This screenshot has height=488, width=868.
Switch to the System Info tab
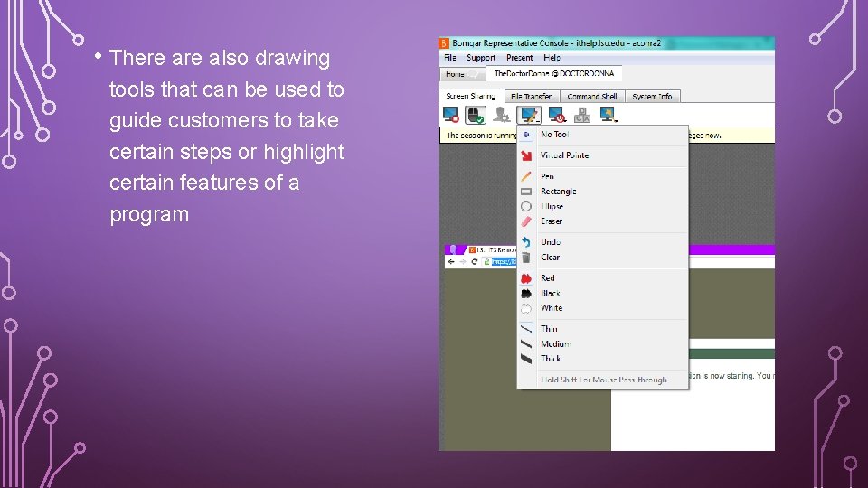click(x=652, y=97)
